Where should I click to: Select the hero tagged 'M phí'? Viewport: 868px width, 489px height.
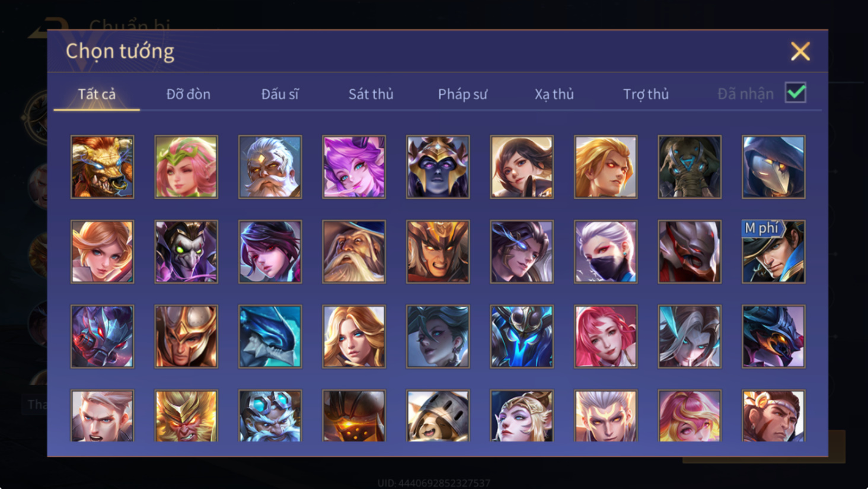point(773,252)
